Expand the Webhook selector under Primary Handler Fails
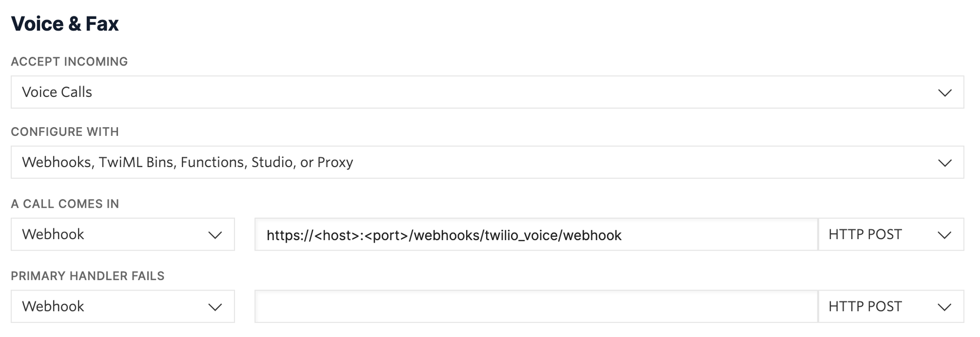Screen dimensions: 980x337 pos(122,307)
